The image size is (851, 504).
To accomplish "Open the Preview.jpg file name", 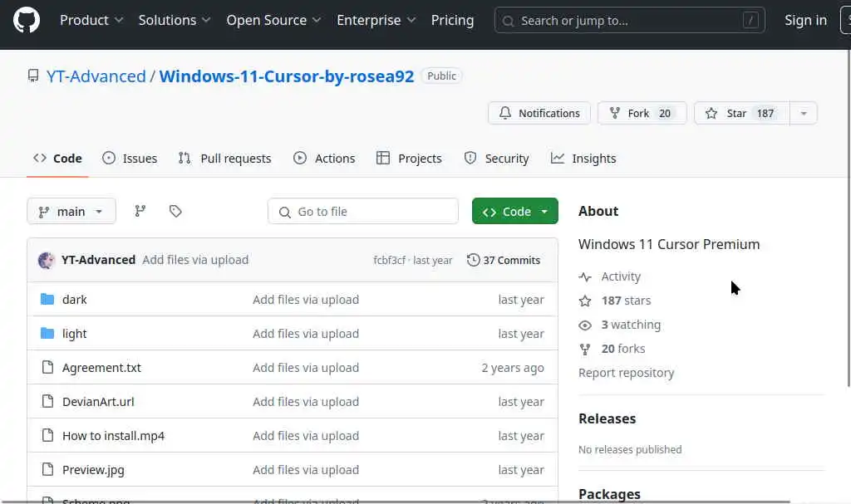I will pos(93,470).
